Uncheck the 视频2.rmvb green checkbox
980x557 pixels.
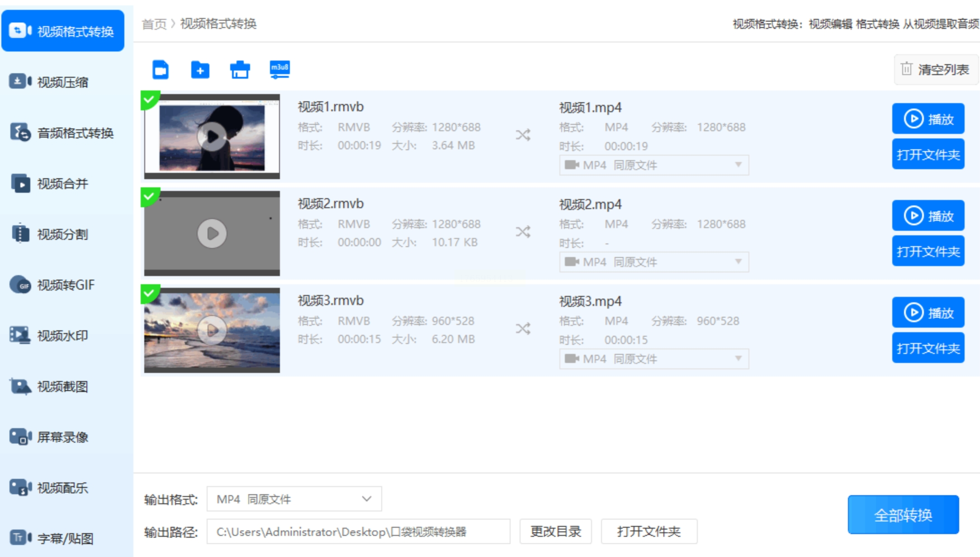click(149, 196)
